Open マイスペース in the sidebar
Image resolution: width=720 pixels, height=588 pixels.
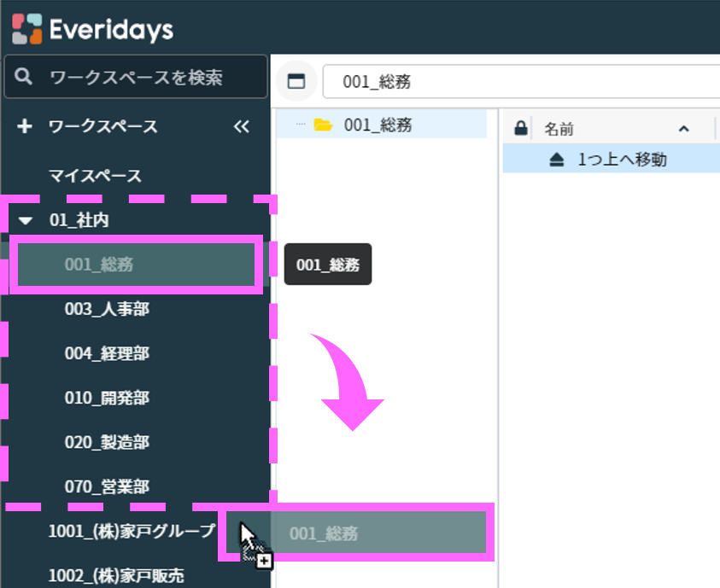tap(95, 176)
